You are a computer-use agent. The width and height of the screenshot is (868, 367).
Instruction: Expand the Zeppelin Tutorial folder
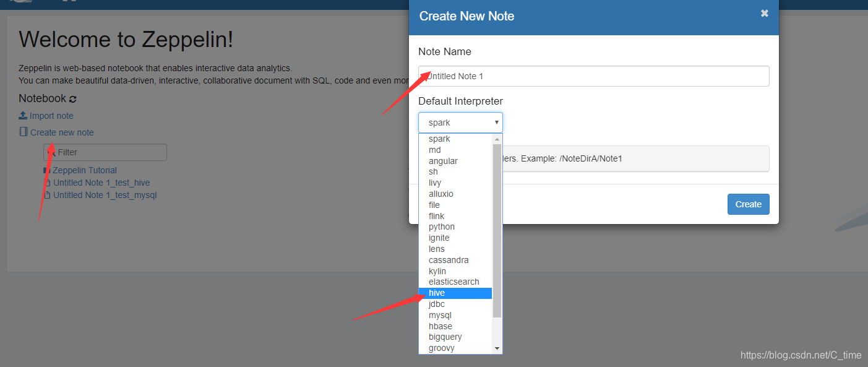85,170
